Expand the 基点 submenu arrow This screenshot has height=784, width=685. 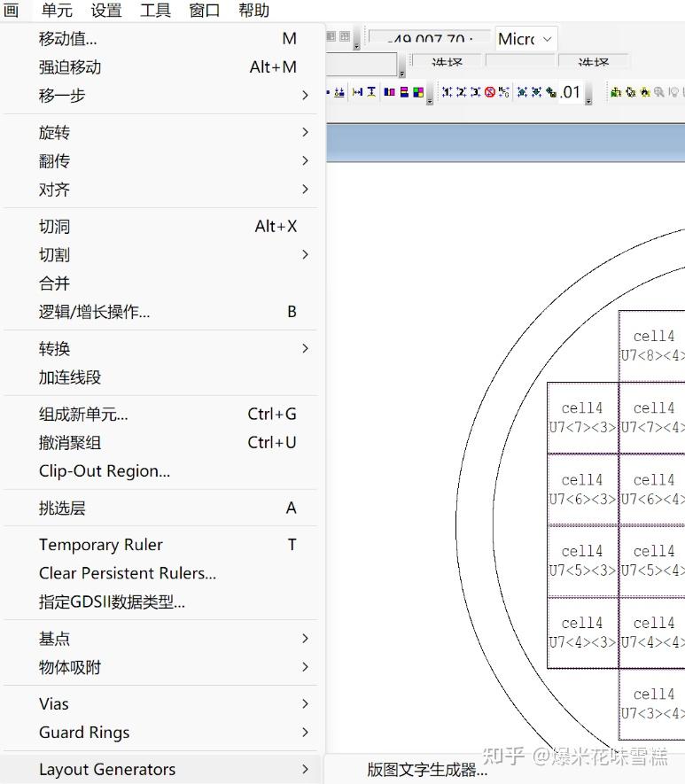(x=305, y=639)
